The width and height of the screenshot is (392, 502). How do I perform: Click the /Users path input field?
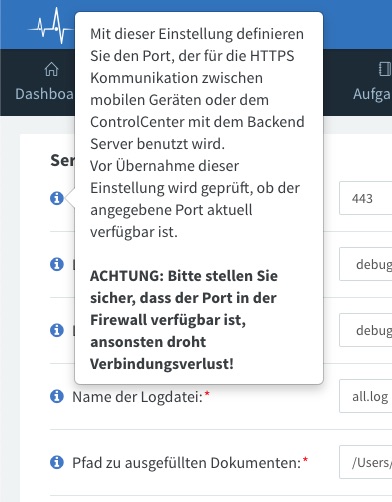click(x=366, y=462)
